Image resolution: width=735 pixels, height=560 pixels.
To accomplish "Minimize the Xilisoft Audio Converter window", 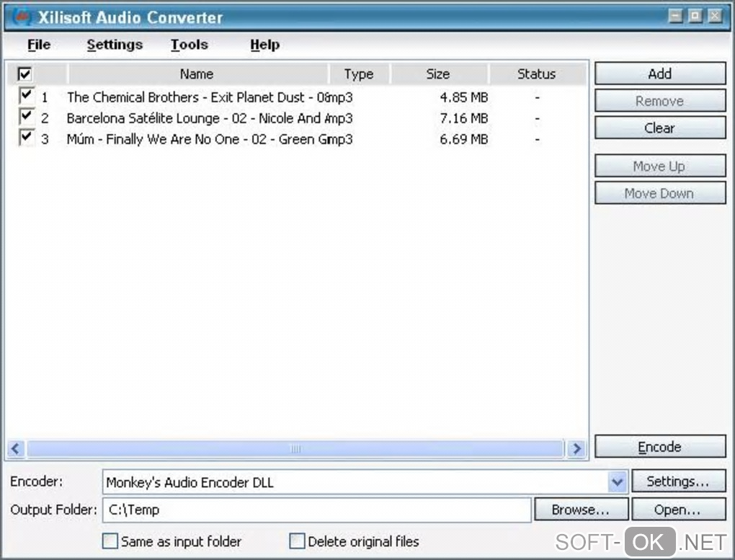I will (675, 16).
